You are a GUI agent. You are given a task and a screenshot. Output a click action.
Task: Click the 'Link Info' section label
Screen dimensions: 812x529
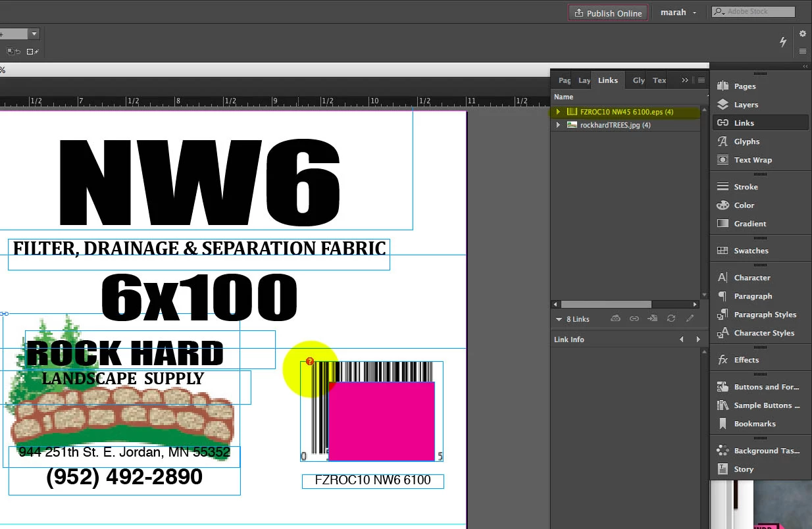click(x=569, y=340)
